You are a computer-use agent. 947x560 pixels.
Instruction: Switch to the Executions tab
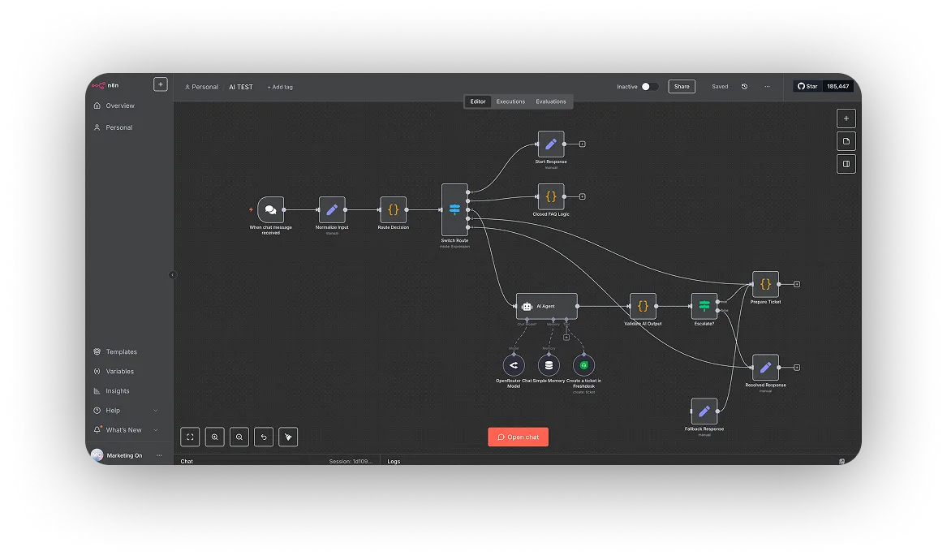click(510, 101)
